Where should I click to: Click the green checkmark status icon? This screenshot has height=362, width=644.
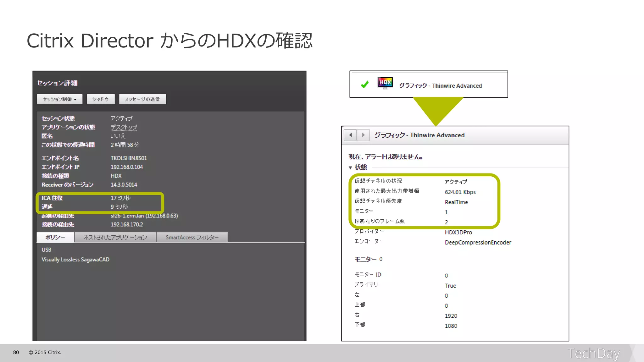(365, 85)
